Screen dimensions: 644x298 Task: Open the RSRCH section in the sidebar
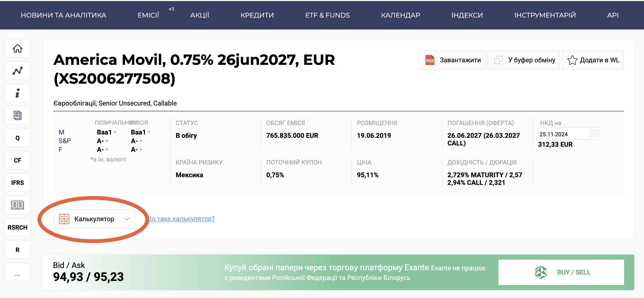[x=18, y=227]
